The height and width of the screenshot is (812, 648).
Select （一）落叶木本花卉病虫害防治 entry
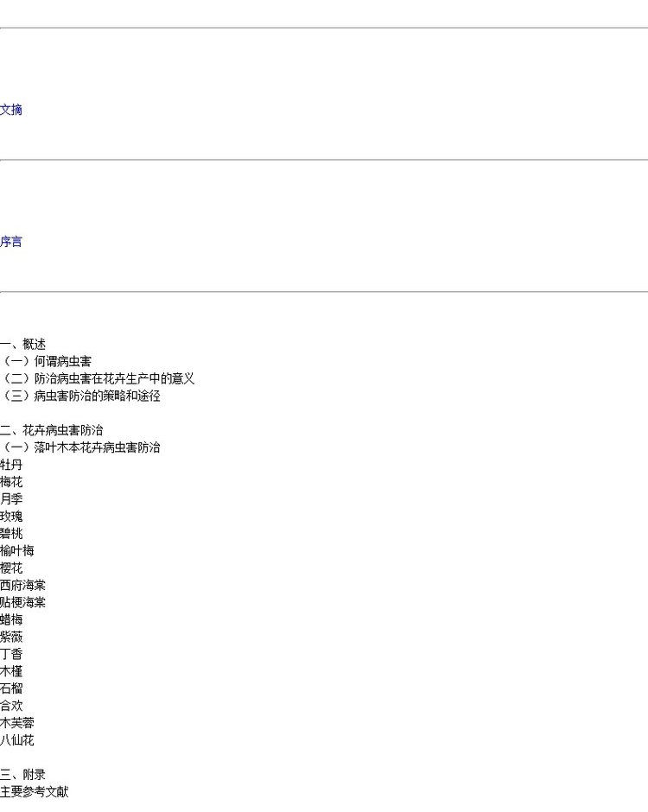pos(80,447)
